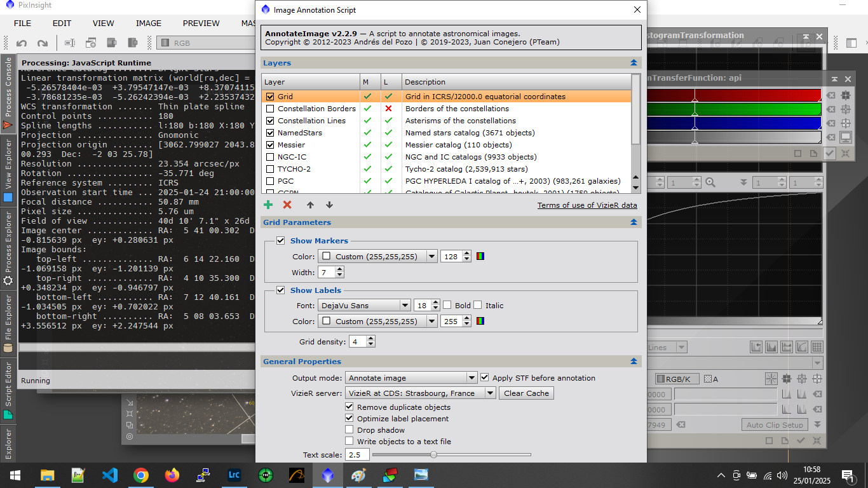The height and width of the screenshot is (488, 868).
Task: Open the color picker for grid marker color
Action: pos(481,256)
